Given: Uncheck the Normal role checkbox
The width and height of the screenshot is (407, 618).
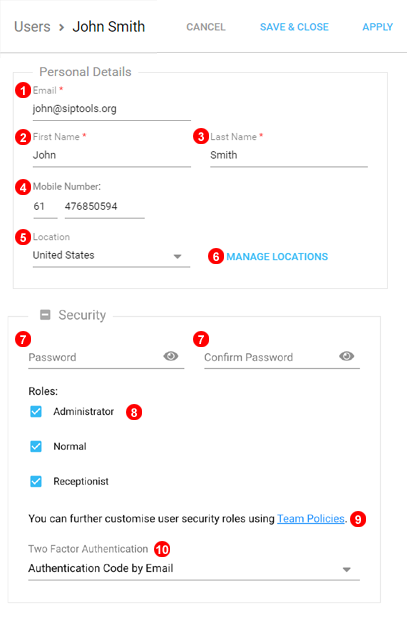Looking at the screenshot, I should 36,447.
